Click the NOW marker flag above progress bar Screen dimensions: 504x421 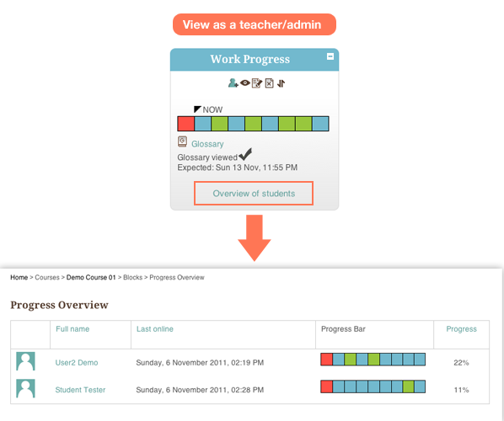point(197,109)
